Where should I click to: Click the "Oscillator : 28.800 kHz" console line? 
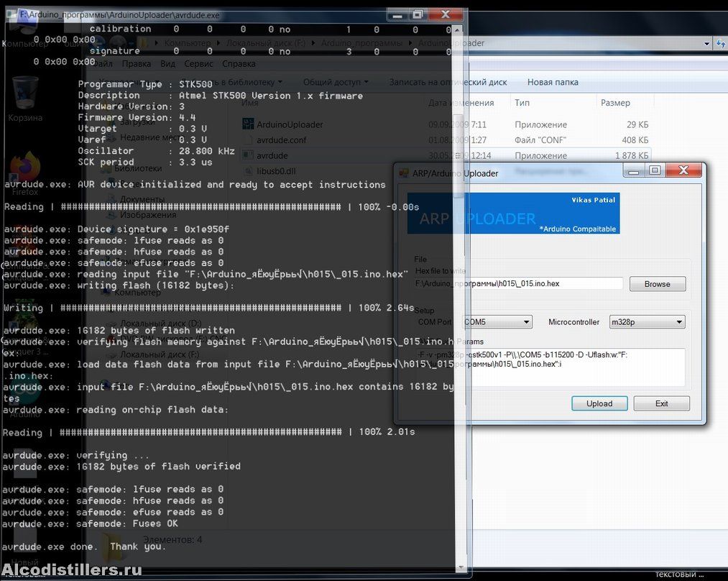(x=156, y=151)
